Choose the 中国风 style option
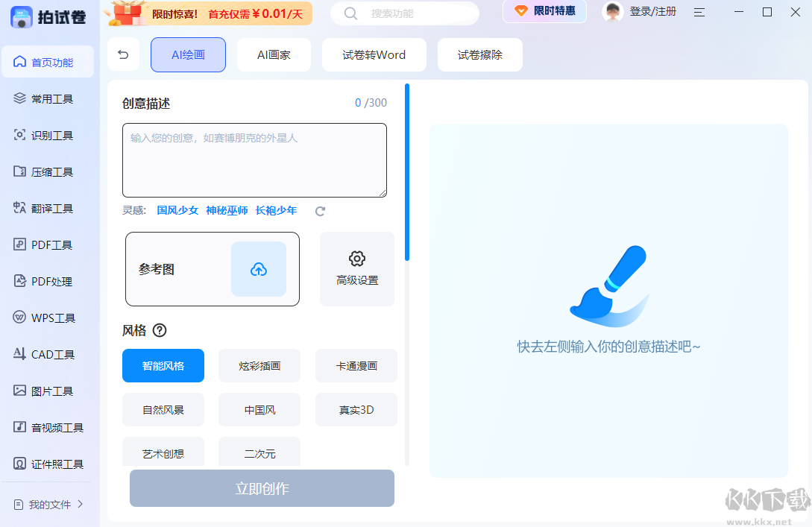Viewport: 812px width, 527px height. pyautogui.click(x=259, y=409)
